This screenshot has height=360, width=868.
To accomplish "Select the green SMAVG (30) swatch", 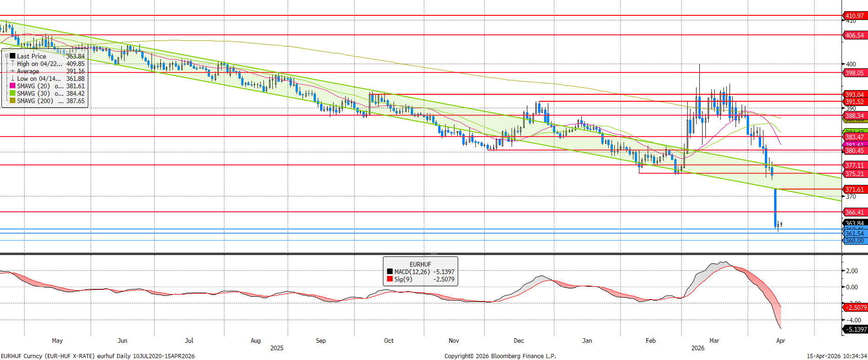I will (13, 93).
